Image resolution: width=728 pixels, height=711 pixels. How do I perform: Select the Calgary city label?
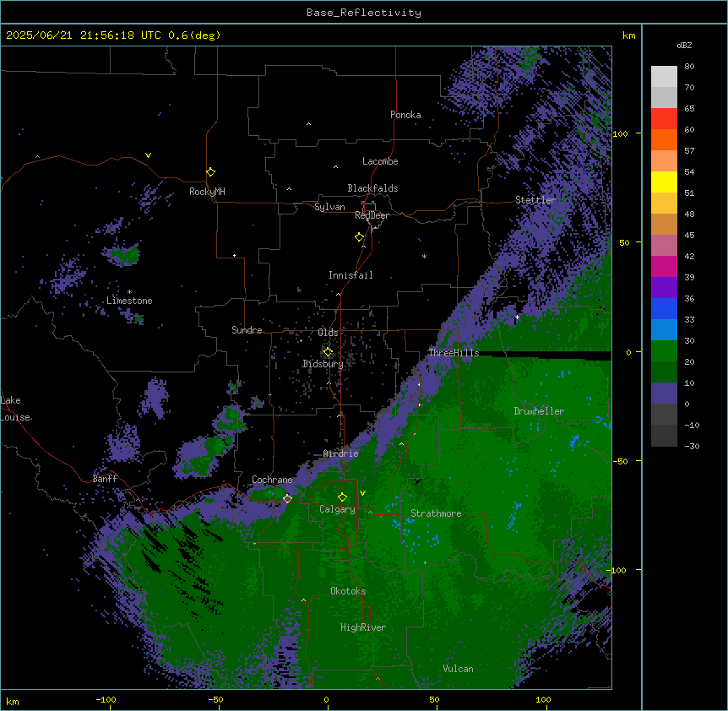(x=337, y=509)
